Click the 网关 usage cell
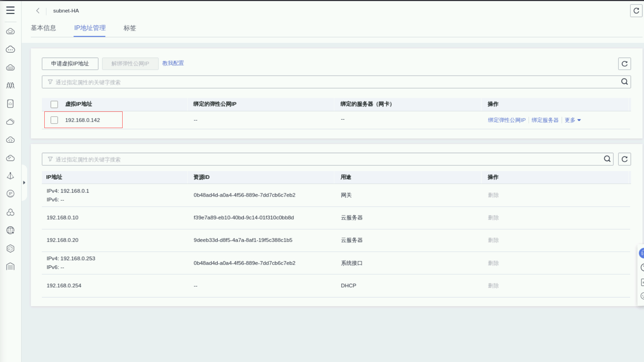 click(346, 195)
